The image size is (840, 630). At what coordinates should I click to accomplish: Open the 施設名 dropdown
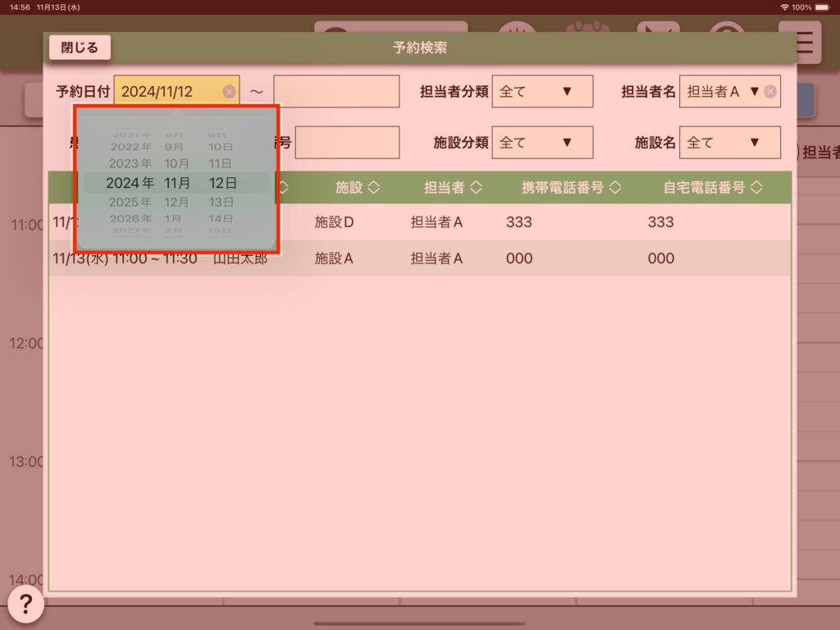(x=730, y=143)
